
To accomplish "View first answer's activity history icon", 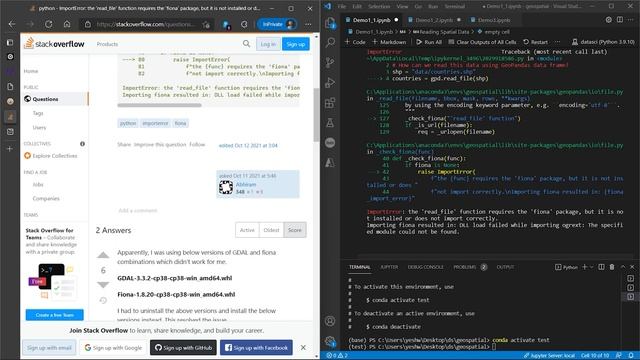I will [103, 300].
